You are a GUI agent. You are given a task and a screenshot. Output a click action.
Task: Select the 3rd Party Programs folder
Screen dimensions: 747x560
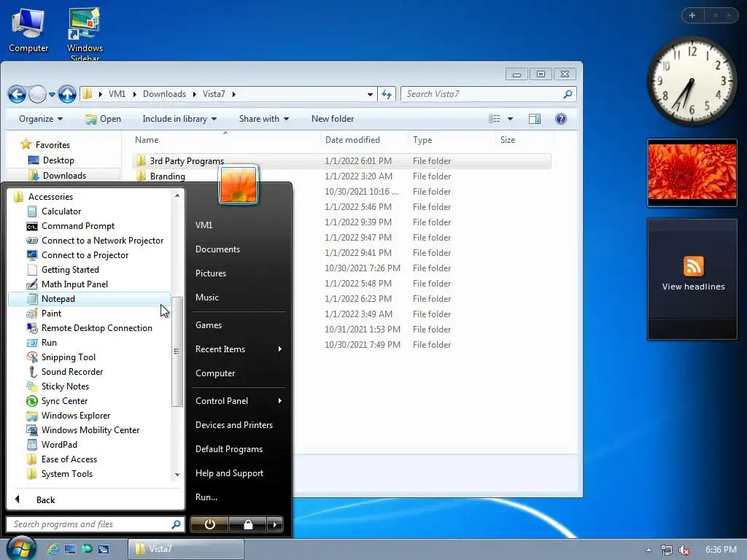pyautogui.click(x=341, y=161)
